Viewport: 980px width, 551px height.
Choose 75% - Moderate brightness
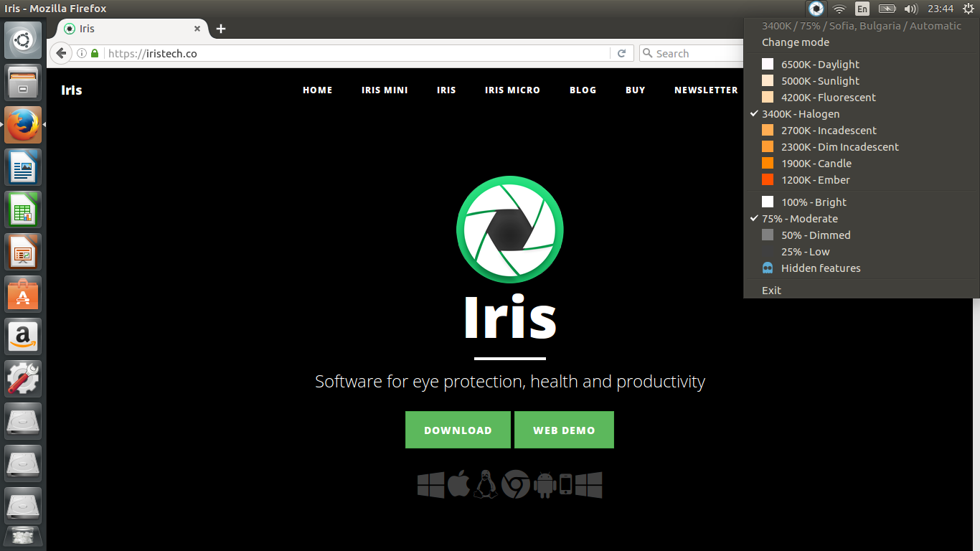click(x=862, y=219)
